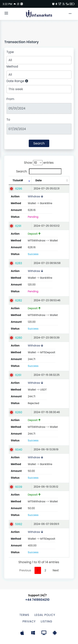Click the desktop web terminal icon
This screenshot has width=78, height=644.
[44, 633]
